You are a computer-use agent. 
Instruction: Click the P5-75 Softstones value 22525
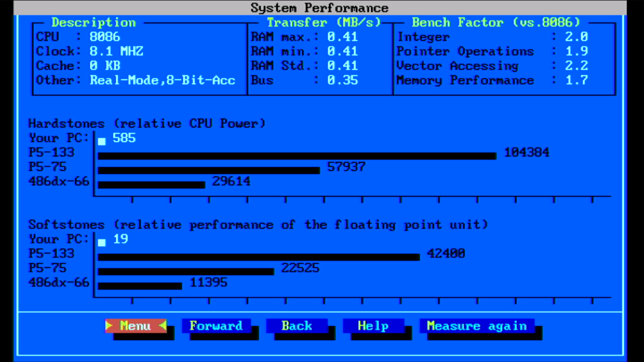(300, 268)
